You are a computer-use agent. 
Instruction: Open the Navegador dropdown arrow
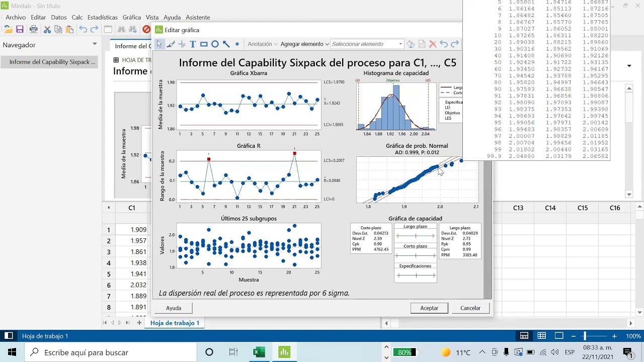(95, 44)
